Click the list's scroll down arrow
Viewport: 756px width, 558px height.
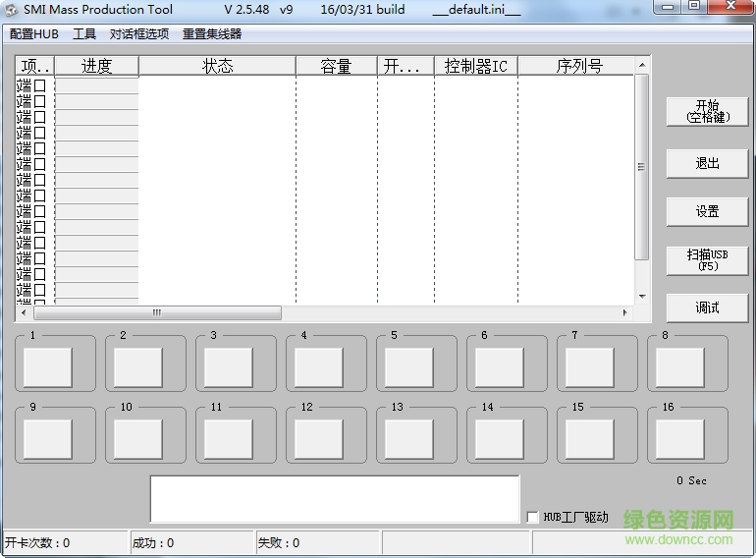pyautogui.click(x=642, y=296)
